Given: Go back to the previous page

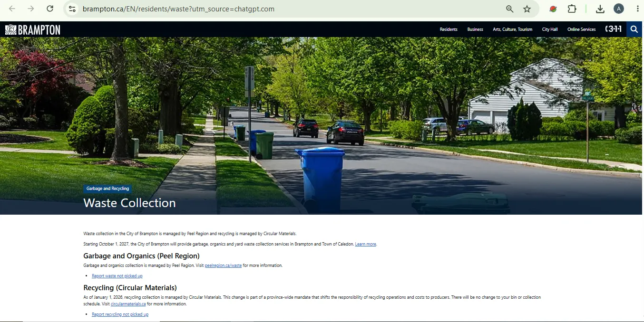Looking at the screenshot, I should point(12,9).
